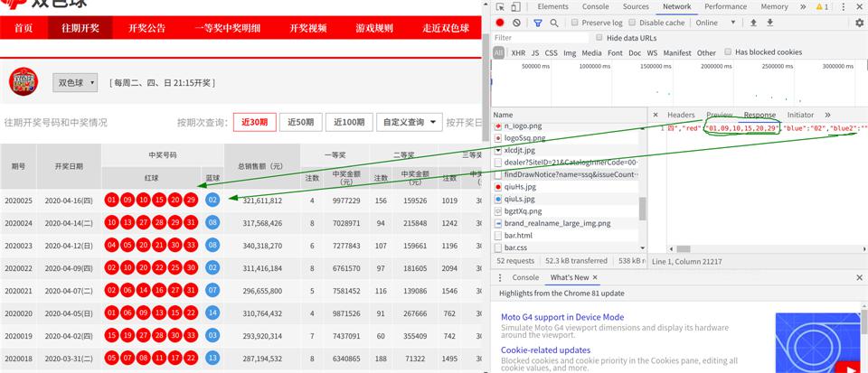Toggle the device toolbar icon
The height and width of the screenshot is (373, 868).
[515, 7]
